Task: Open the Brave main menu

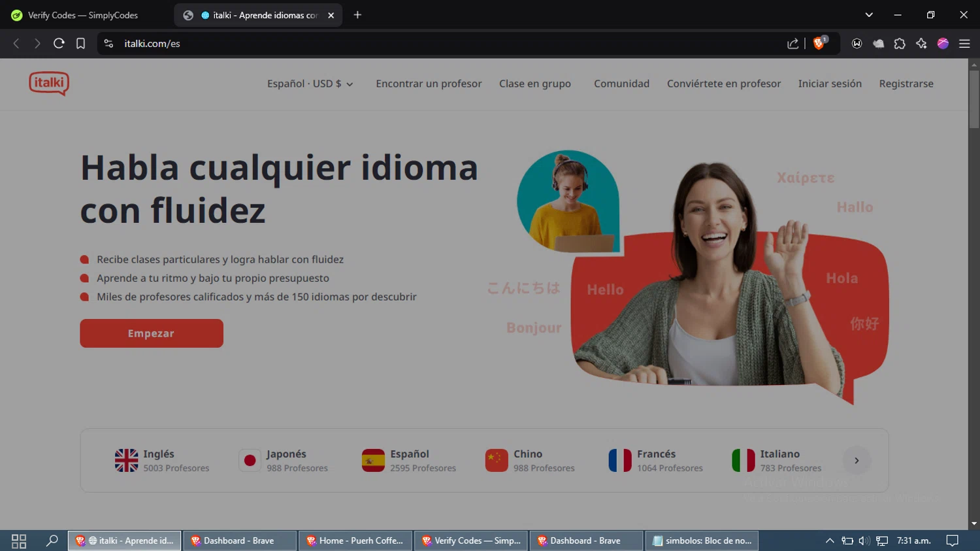Action: 964,44
